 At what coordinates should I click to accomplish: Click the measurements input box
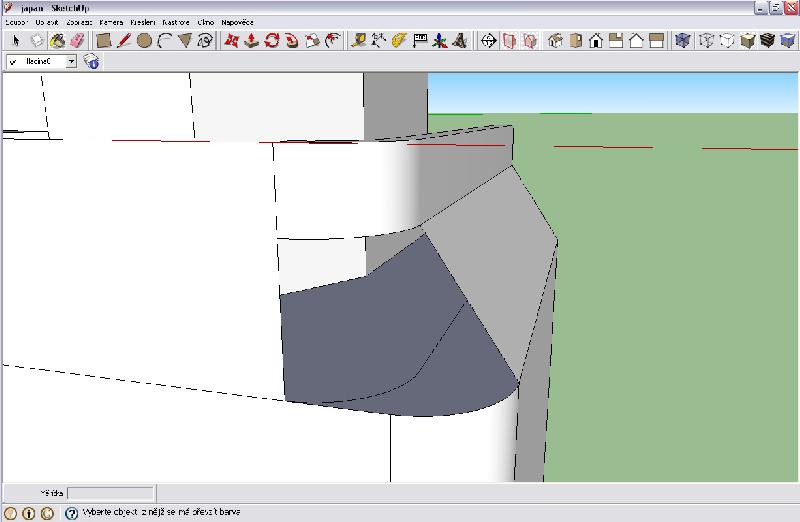(110, 493)
